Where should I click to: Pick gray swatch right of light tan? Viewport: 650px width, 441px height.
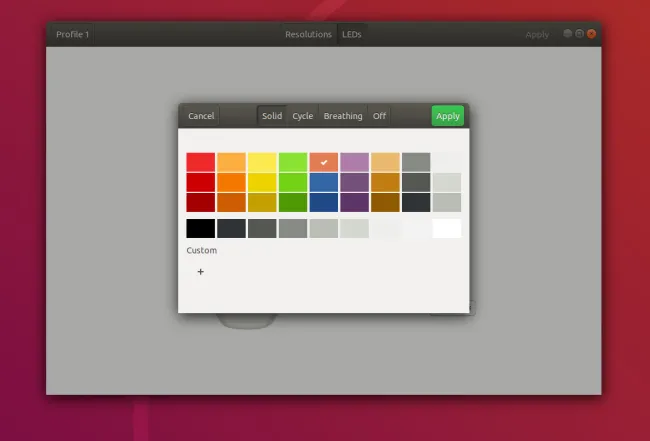[416, 162]
